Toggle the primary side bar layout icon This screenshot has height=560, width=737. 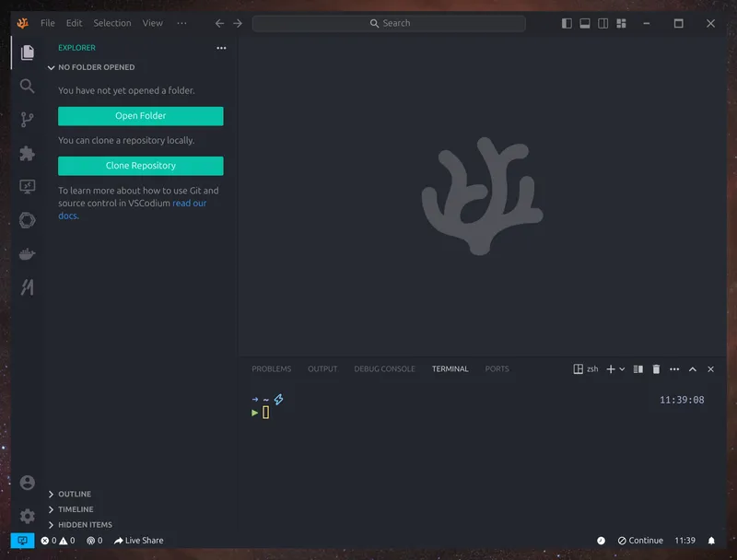pyautogui.click(x=567, y=23)
